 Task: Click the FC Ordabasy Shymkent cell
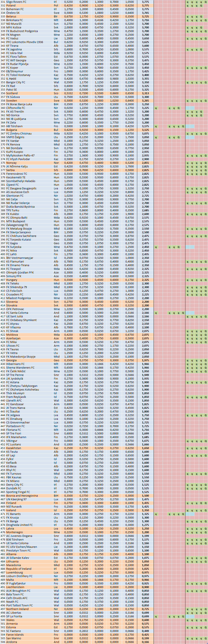(x=21, y=320)
